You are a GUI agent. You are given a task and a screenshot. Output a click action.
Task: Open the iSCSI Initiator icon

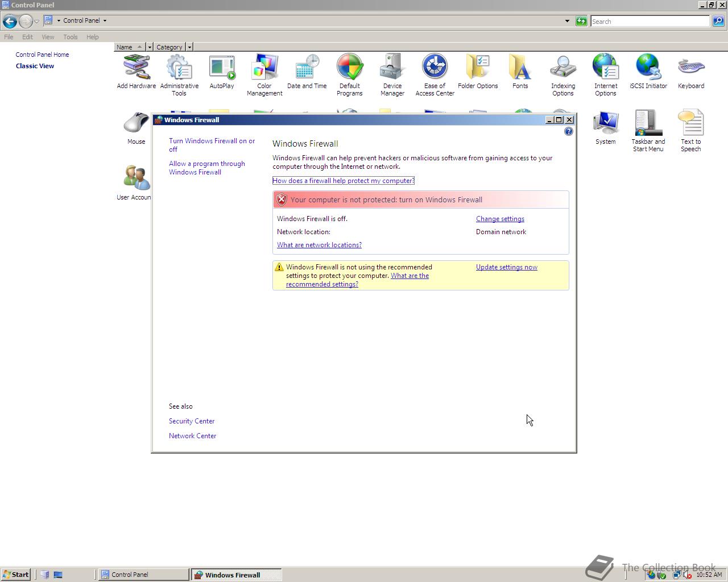tap(648, 72)
